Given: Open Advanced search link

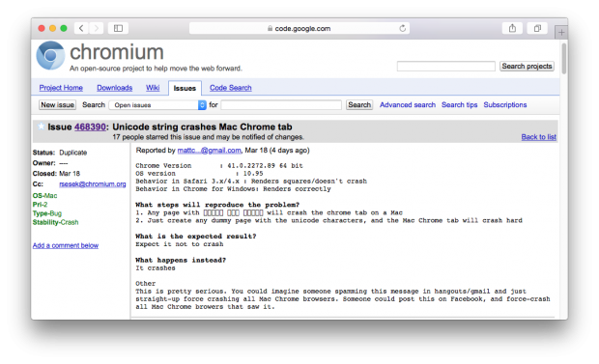Looking at the screenshot, I should 408,104.
